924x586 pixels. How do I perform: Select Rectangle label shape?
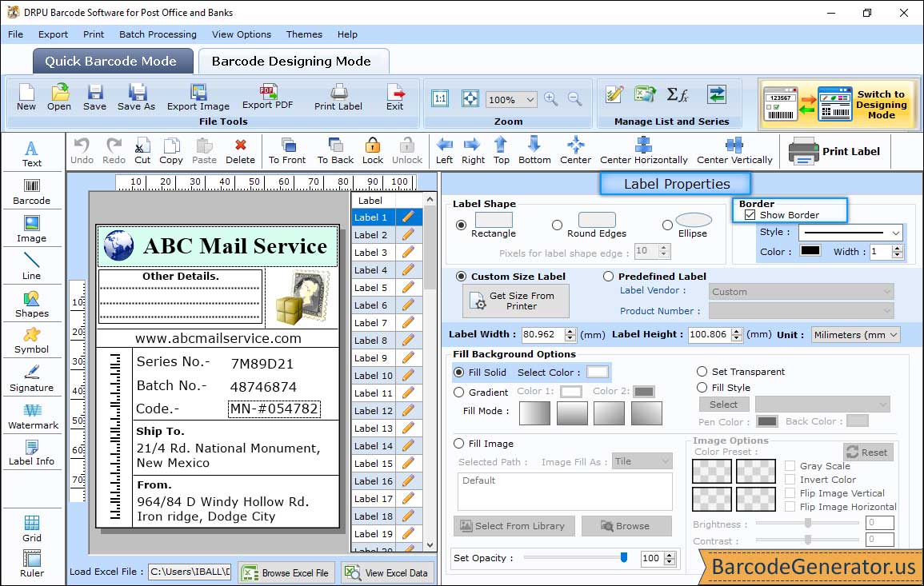[x=461, y=225]
